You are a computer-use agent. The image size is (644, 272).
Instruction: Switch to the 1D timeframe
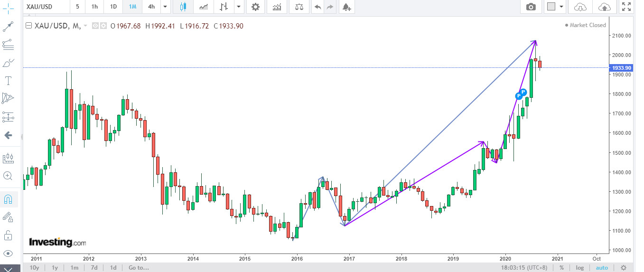click(x=113, y=7)
